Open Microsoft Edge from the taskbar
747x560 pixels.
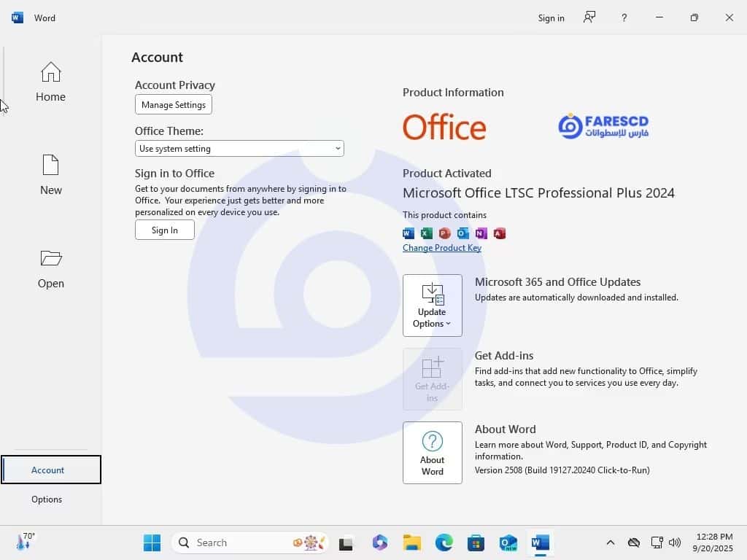(x=444, y=542)
